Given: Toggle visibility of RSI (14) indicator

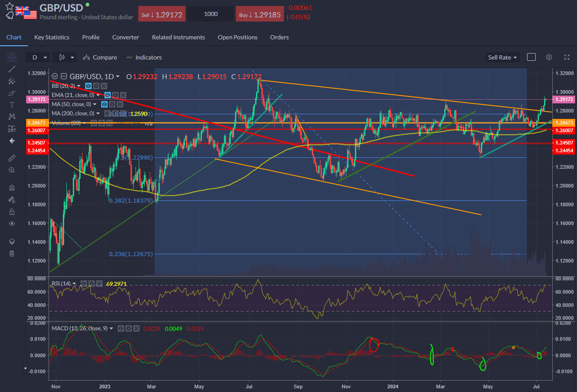Looking at the screenshot, I should tap(83, 284).
